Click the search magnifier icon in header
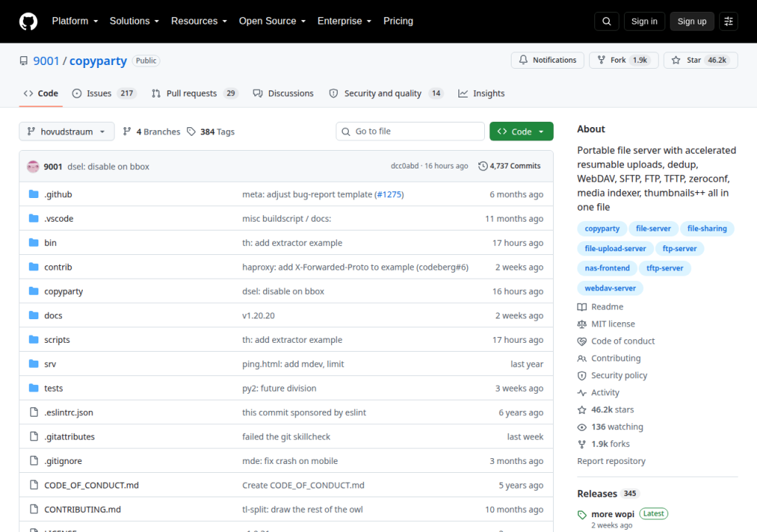This screenshot has height=532, width=757. click(x=606, y=21)
